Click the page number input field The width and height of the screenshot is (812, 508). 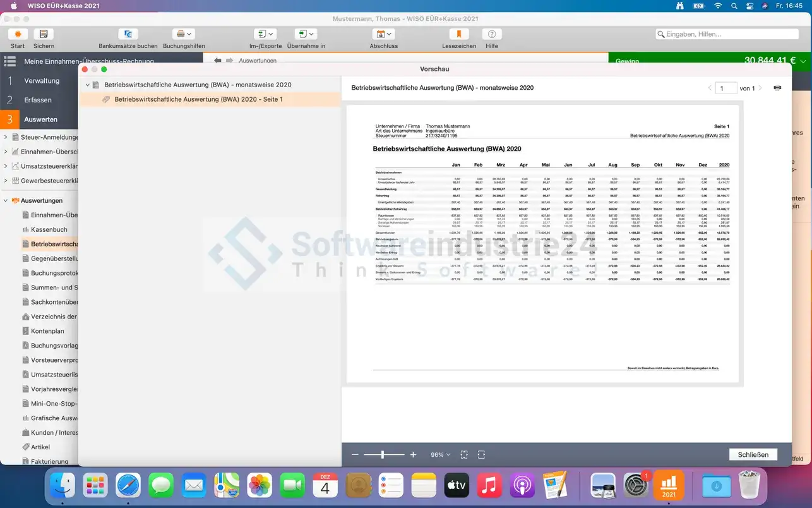pos(726,88)
